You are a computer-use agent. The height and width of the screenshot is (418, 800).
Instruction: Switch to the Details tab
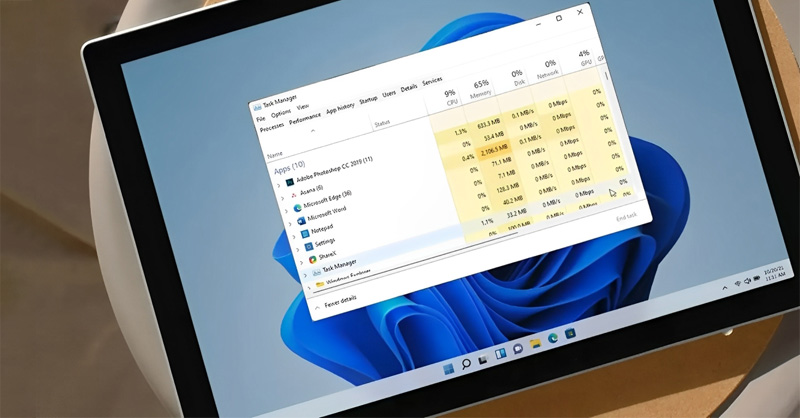pyautogui.click(x=409, y=88)
